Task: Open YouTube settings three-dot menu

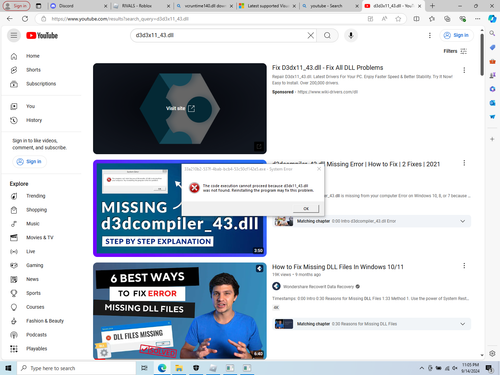Action: pos(430,35)
